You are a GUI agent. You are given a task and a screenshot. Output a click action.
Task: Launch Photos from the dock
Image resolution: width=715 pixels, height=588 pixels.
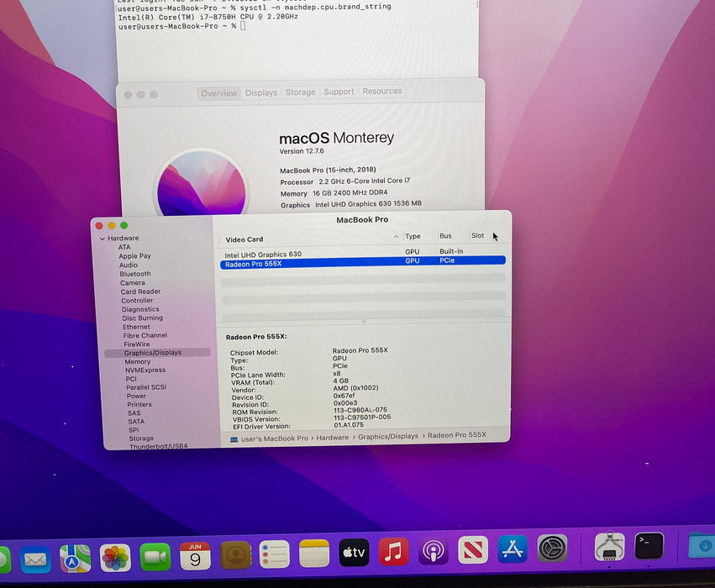(115, 558)
